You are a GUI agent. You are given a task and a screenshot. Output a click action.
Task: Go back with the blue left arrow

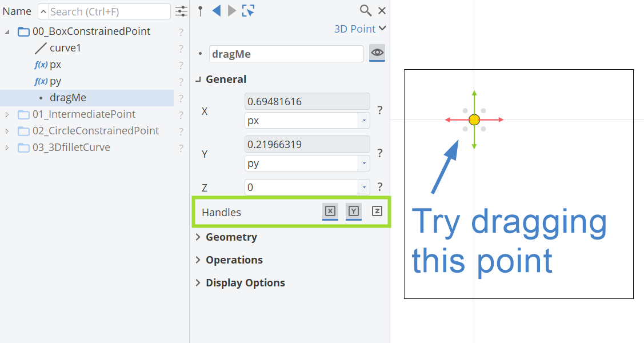tap(216, 11)
